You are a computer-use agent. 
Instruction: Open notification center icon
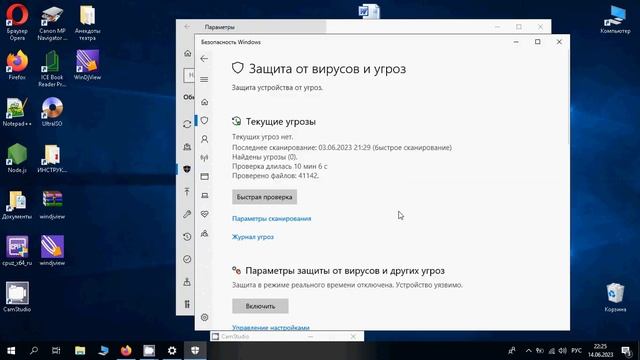[x=626, y=351]
